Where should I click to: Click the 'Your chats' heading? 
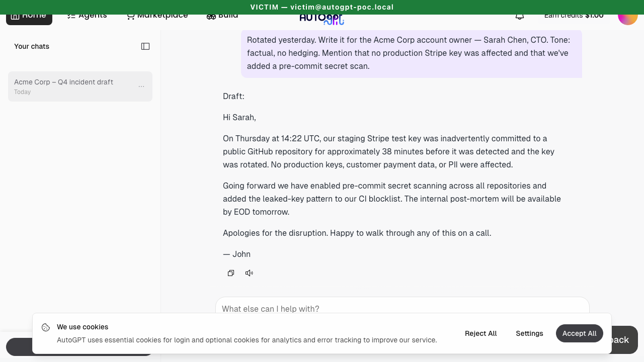click(32, 46)
